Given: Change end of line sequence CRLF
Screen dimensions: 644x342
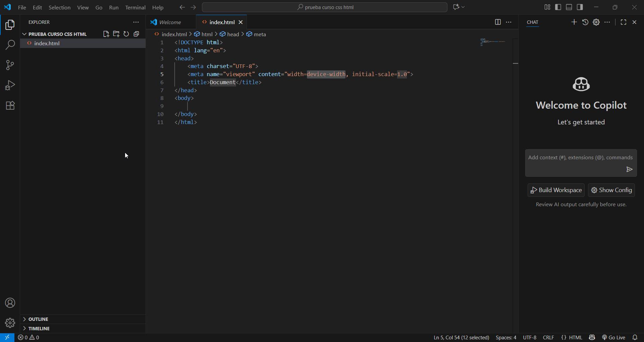Looking at the screenshot, I should [548, 338].
